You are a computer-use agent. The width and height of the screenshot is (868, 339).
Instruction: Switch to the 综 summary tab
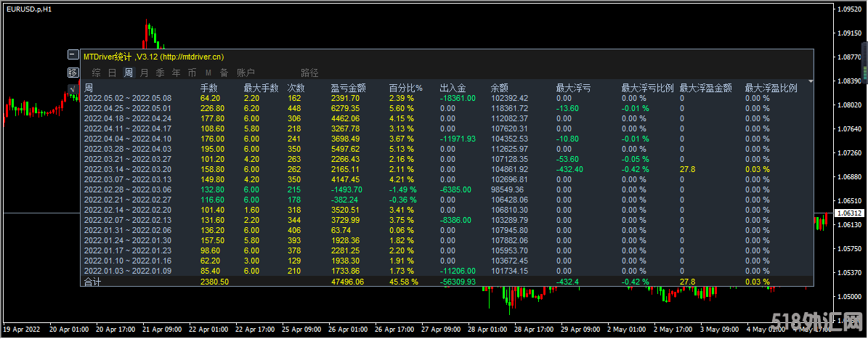click(x=96, y=73)
